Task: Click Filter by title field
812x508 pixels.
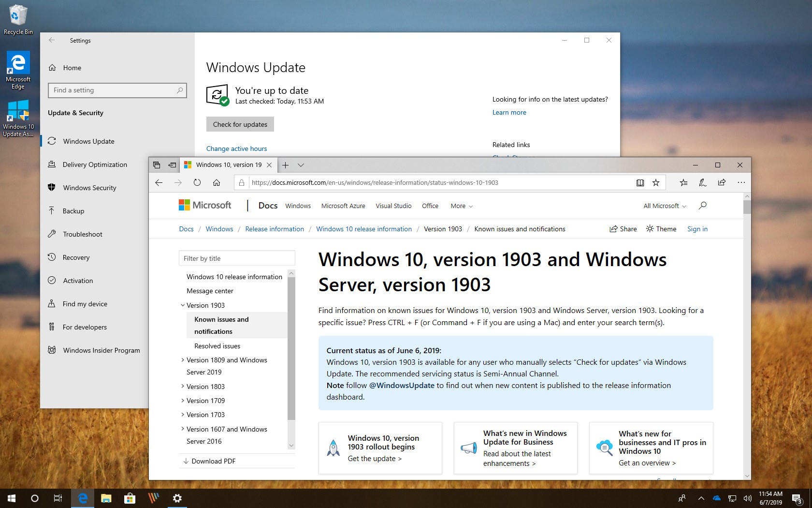Action: pos(237,258)
